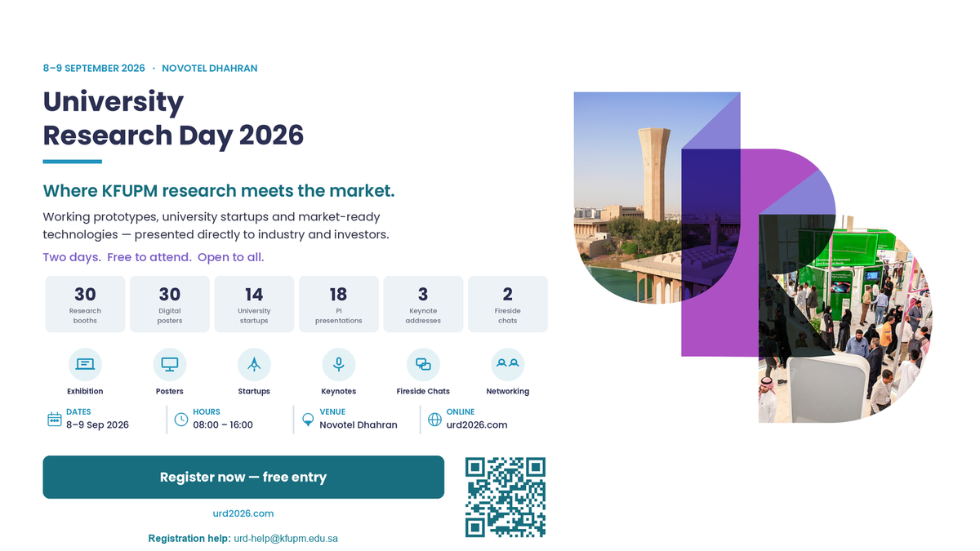Click the urd-help@kfupm.edu.sa email address

286,539
